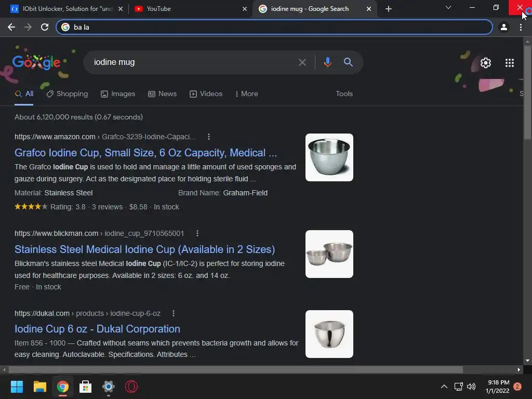Click the Chrome taskbar icon

click(63, 387)
